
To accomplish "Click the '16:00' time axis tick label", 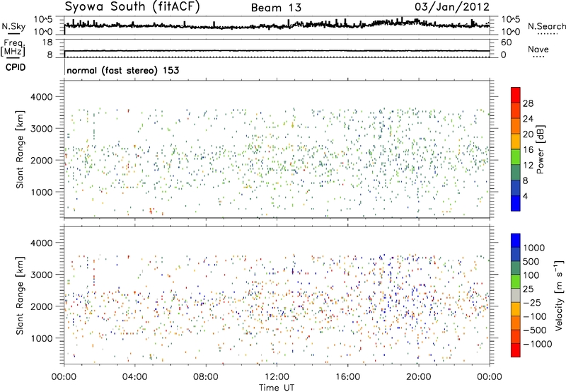I will pyautogui.click(x=347, y=377).
